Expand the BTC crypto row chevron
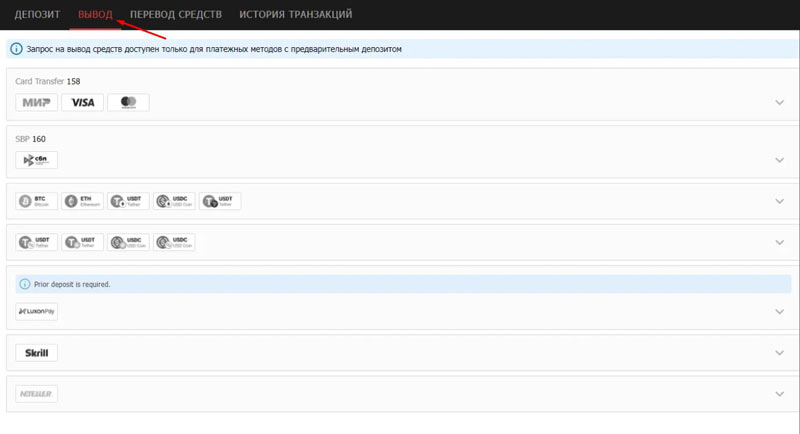This screenshot has width=800, height=434. click(780, 201)
